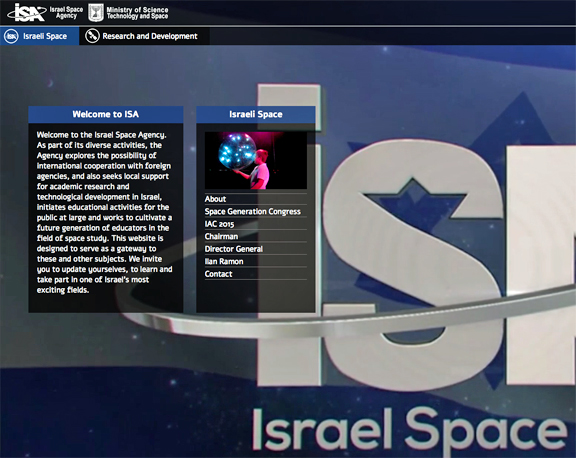
Task: Switch to the Research and Development tab
Action: 144,36
